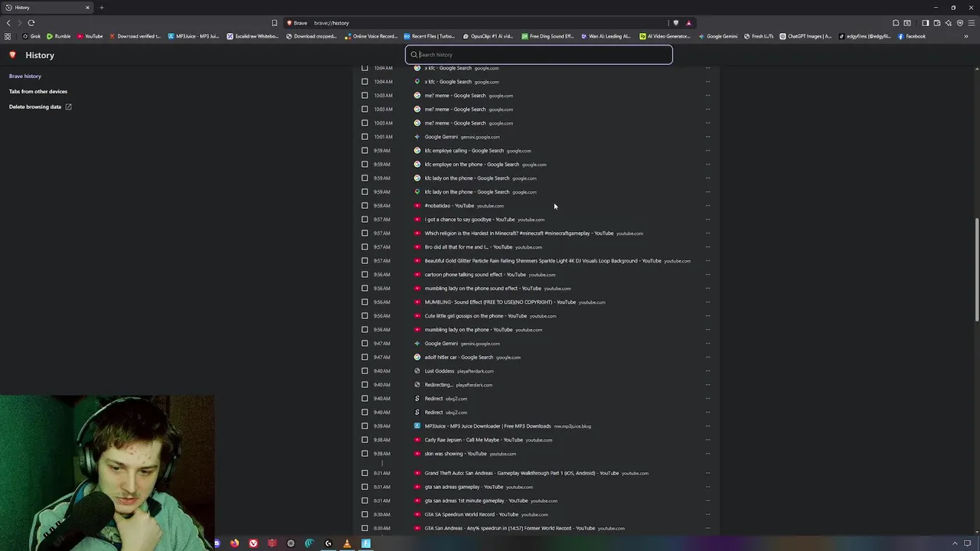Open 'mumbling lady on the phone sound effect' link
980x551 pixels.
pos(483,289)
